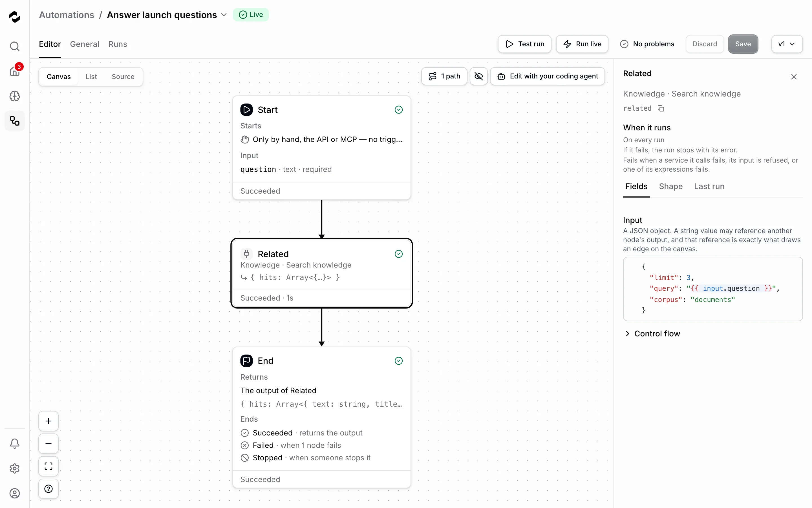Open notifications bell icon

click(14, 443)
